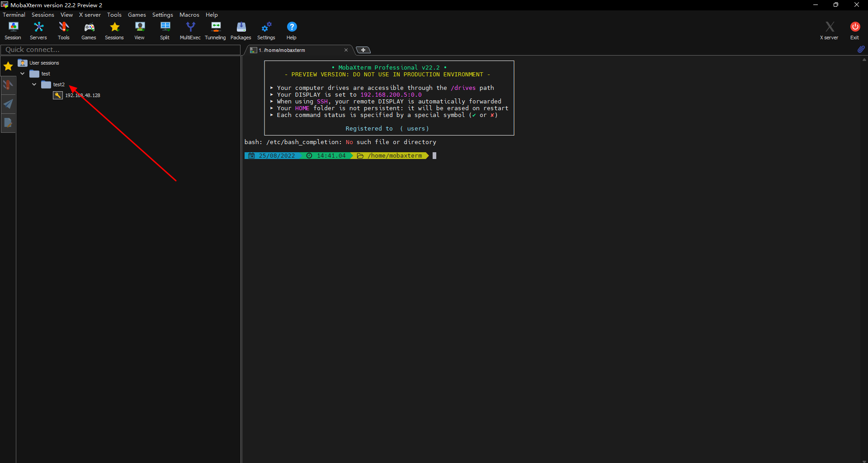Click the Registered to text

[369, 129]
